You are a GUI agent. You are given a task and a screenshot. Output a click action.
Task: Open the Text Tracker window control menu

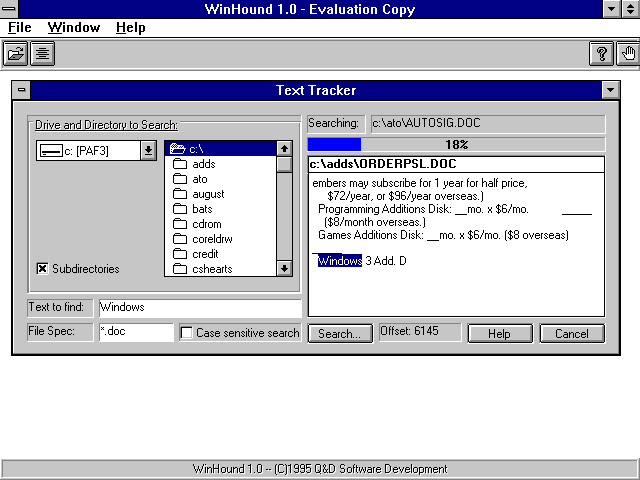22,90
